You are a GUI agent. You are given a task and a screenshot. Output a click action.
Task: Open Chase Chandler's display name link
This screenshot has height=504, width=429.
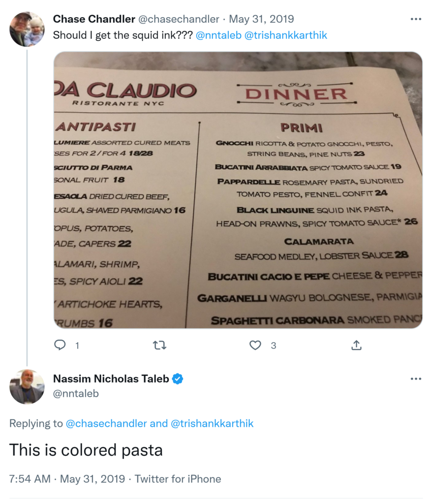pos(93,19)
